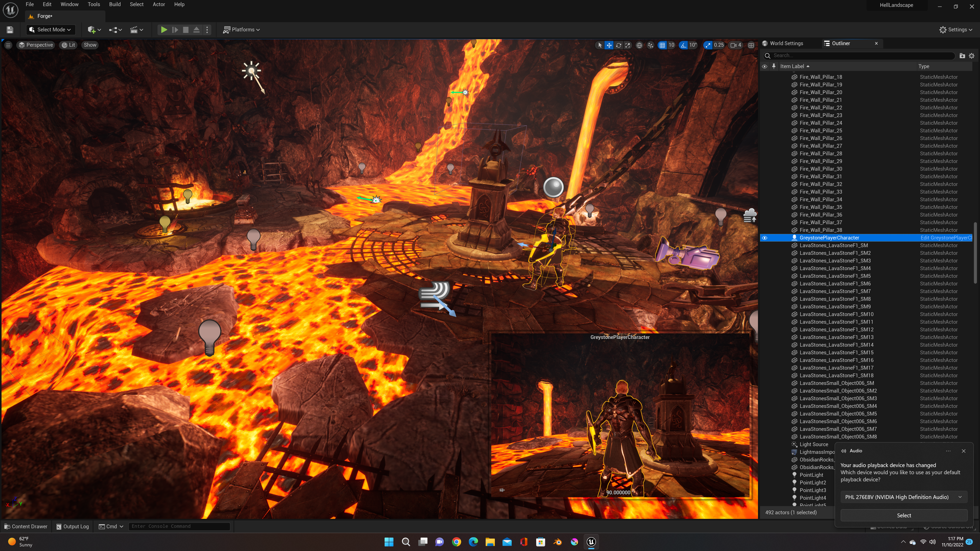Click the Select button in Audio notification
Viewport: 980px width, 551px height.
904,516
